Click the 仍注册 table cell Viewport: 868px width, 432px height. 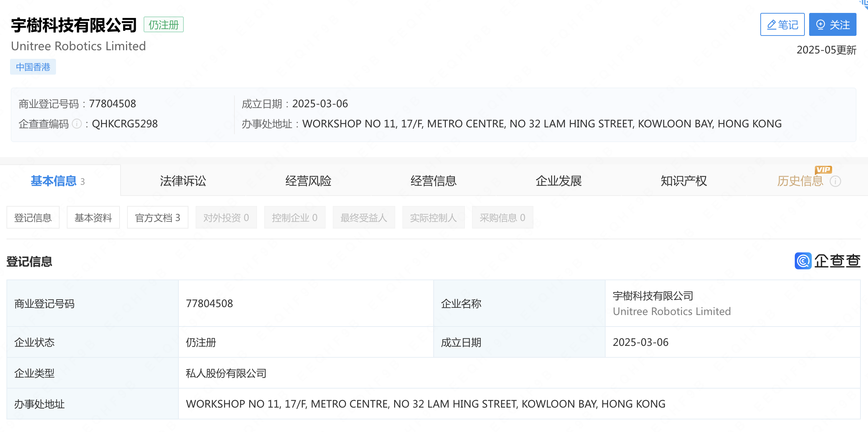[306, 342]
